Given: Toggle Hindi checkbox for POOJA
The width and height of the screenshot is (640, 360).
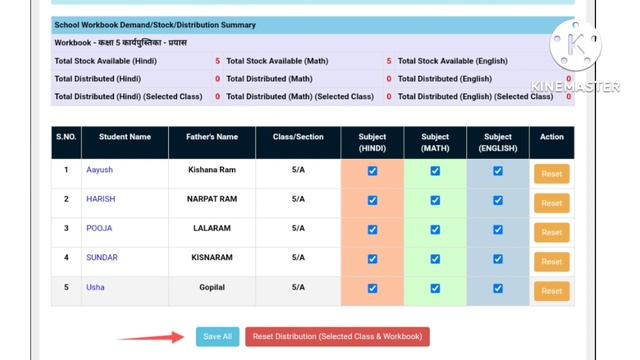Looking at the screenshot, I should tap(372, 230).
